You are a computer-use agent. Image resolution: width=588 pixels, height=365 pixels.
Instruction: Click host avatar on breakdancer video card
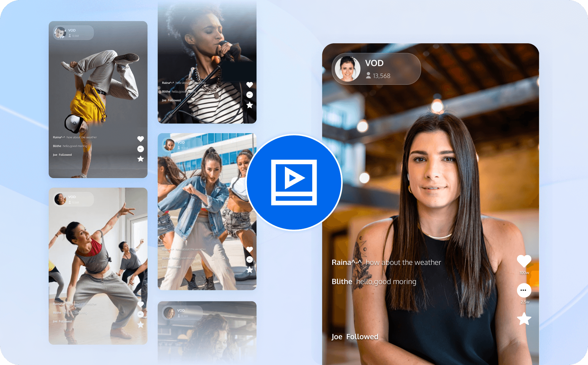tap(60, 33)
